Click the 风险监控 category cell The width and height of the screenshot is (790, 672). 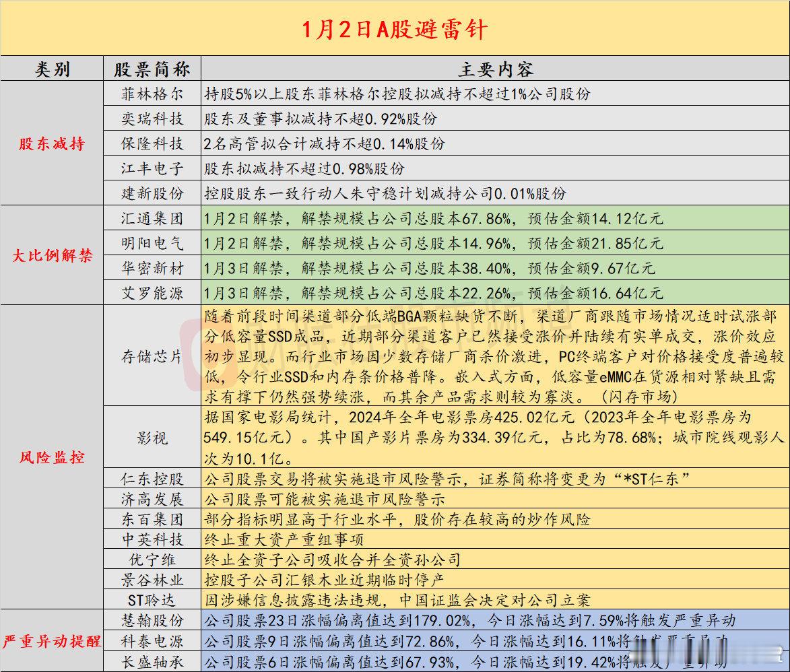pos(52,457)
